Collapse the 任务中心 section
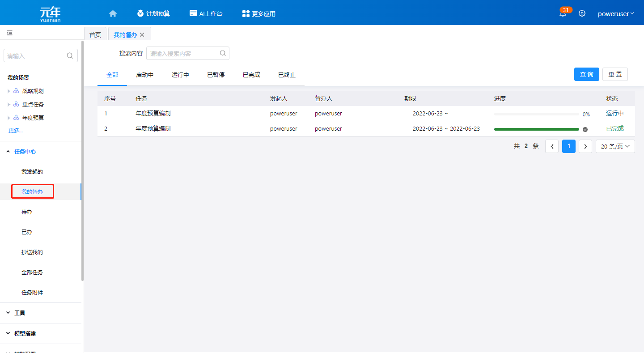The image size is (644, 353). [8, 152]
